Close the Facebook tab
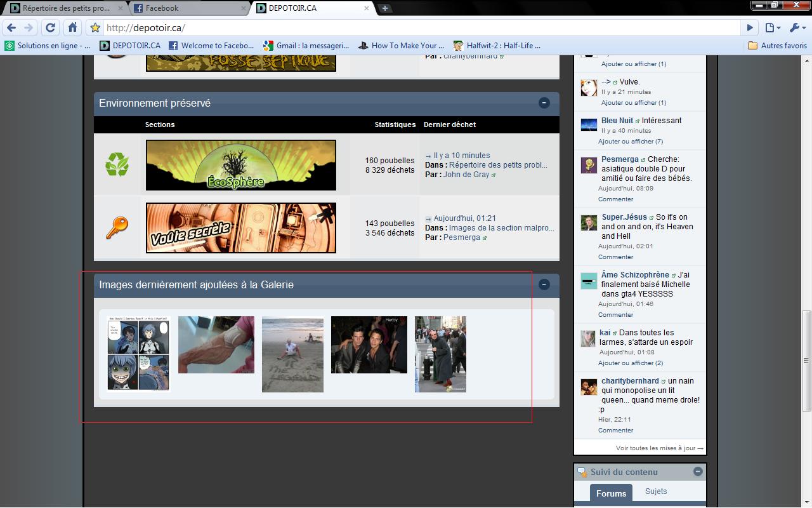The height and width of the screenshot is (508, 812). click(244, 8)
